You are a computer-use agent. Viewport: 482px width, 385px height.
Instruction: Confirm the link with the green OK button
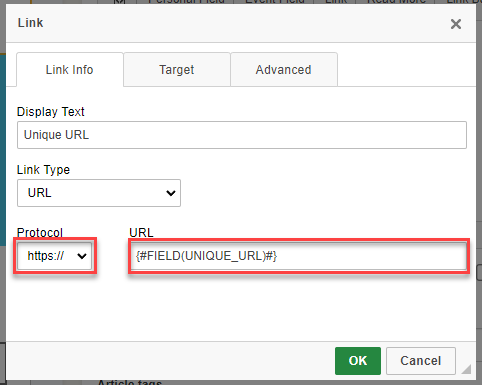tap(358, 361)
